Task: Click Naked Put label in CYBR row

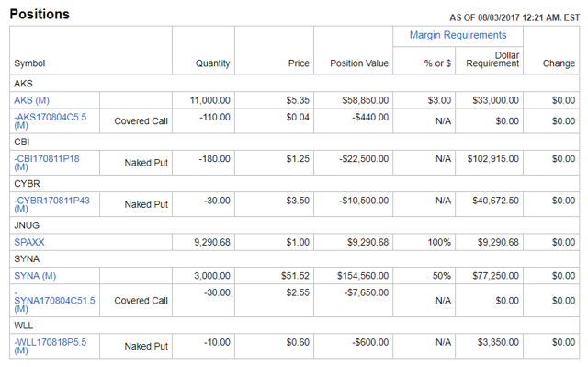Action: pos(146,204)
